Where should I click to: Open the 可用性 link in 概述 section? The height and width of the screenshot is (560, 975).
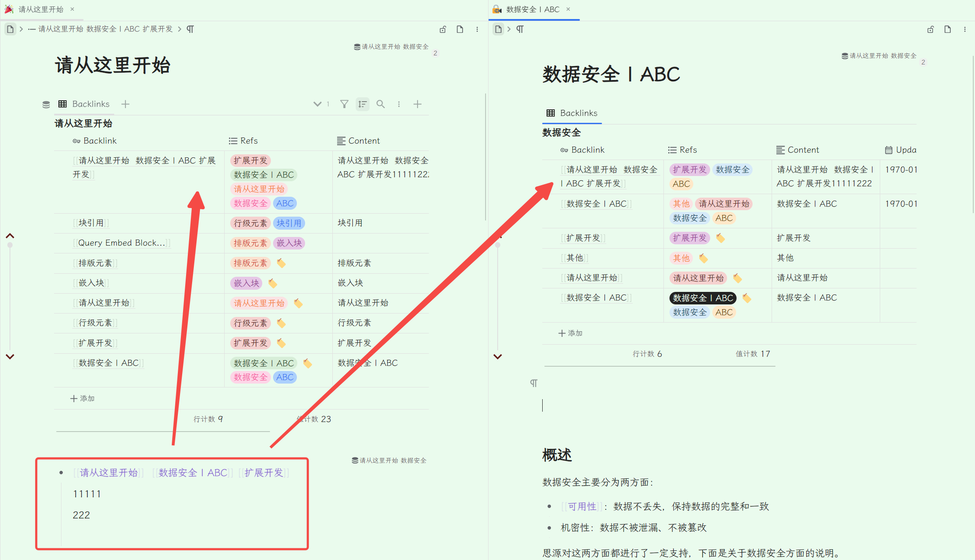point(582,506)
